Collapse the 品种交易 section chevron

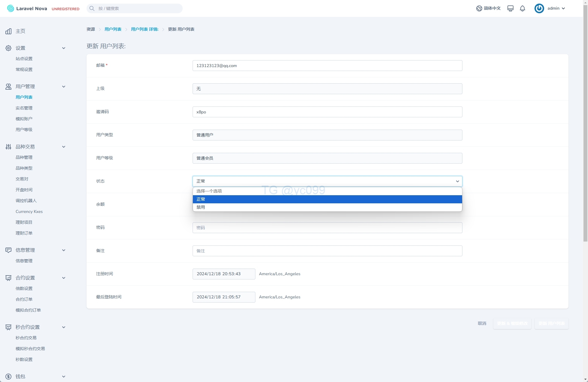tap(64, 147)
